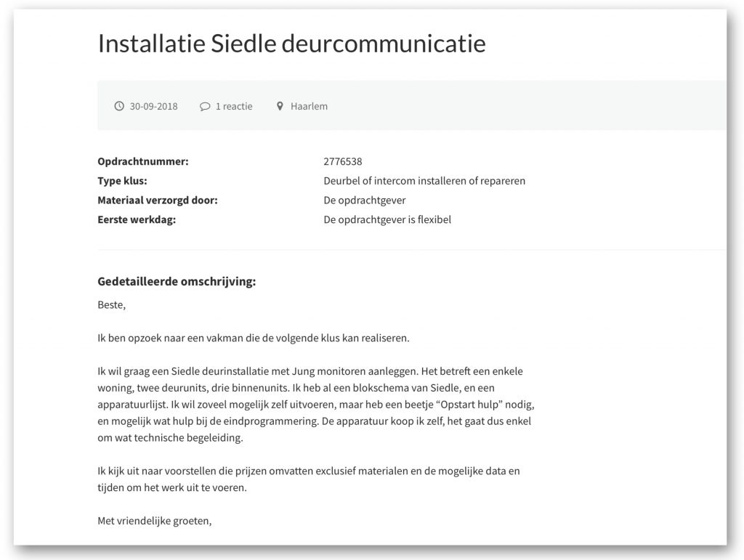Click the Type klus label
Screen dimensions: 744x560
click(122, 181)
